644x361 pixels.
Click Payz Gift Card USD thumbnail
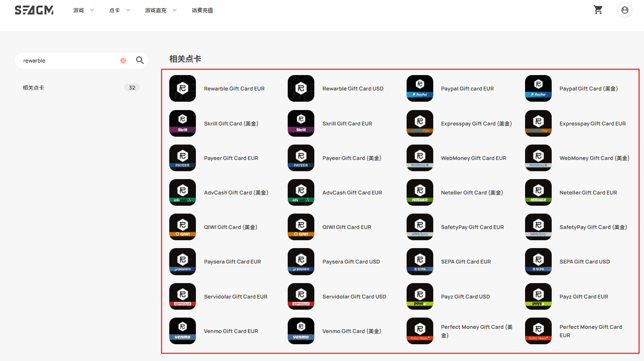click(420, 297)
